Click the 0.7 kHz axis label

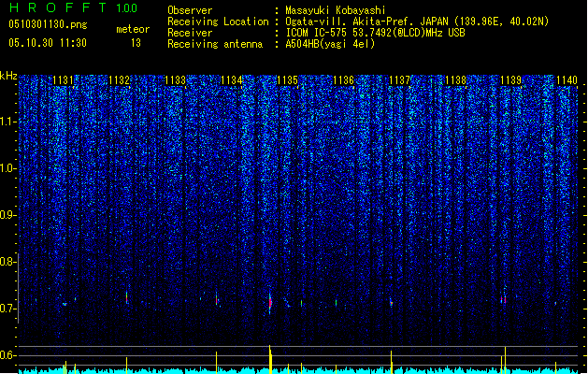tap(7, 309)
